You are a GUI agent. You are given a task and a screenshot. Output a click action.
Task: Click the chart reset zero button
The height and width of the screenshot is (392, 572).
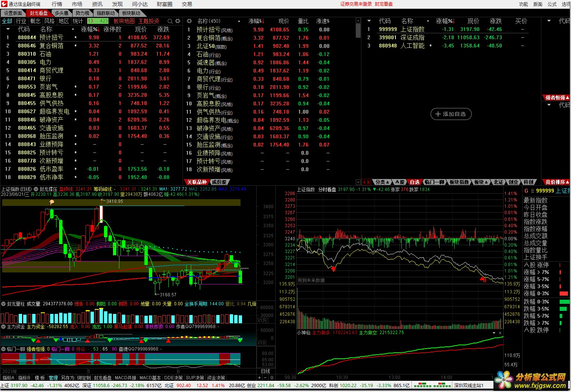[x=272, y=378]
